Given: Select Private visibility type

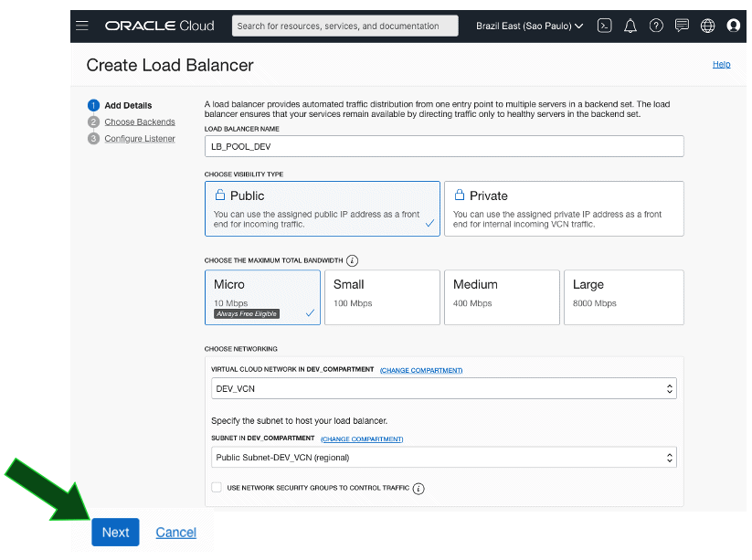Looking at the screenshot, I should [564, 208].
